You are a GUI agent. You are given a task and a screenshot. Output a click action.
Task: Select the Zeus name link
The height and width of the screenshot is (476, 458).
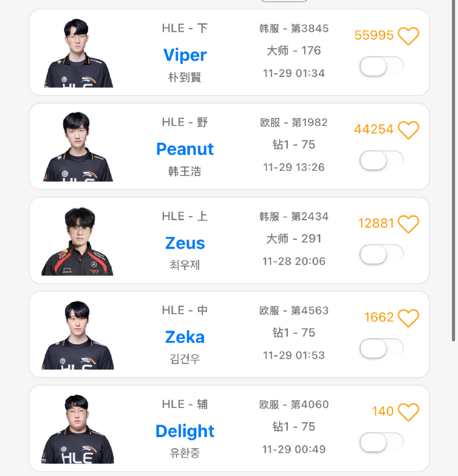185,243
